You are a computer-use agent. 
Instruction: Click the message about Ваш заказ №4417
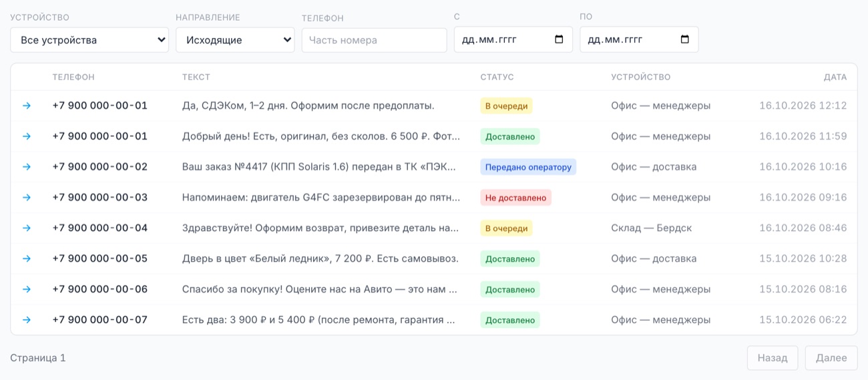click(319, 167)
